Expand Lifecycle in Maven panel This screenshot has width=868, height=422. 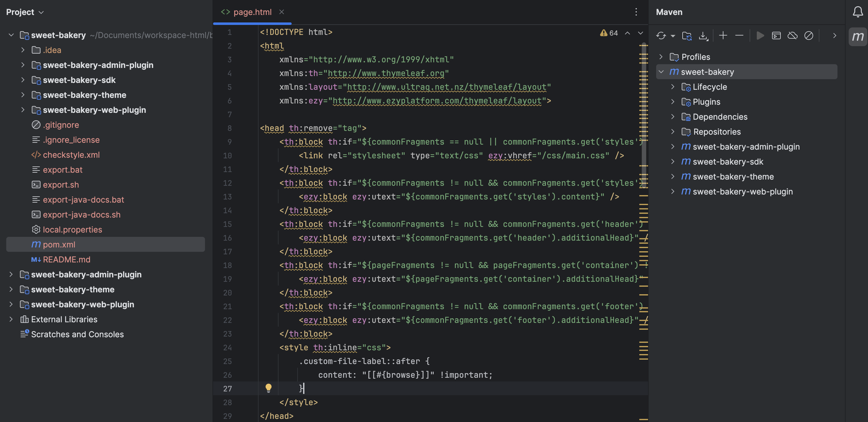(673, 87)
